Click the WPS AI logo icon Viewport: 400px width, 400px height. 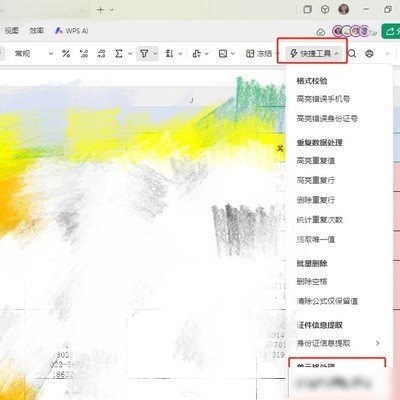pyautogui.click(x=59, y=31)
